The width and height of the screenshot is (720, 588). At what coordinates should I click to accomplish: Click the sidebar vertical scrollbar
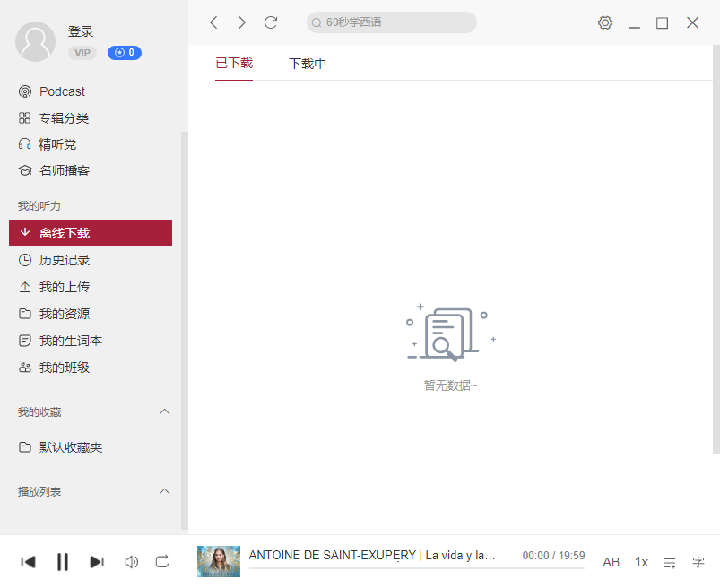pyautogui.click(x=184, y=331)
